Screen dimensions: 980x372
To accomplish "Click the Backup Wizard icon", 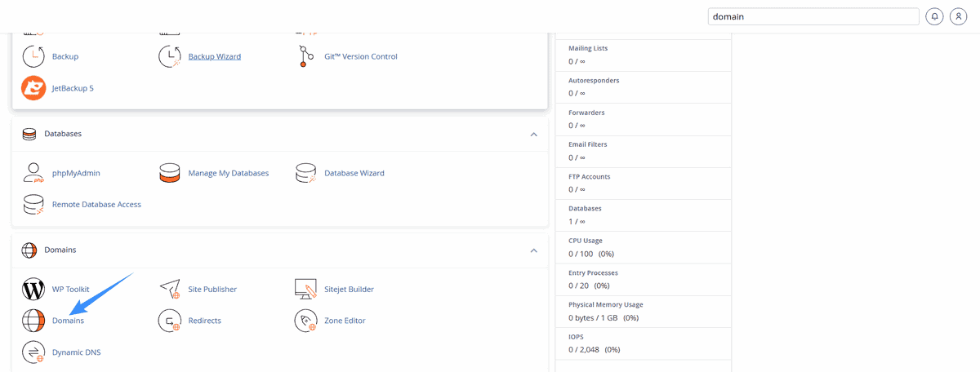I will (x=170, y=56).
